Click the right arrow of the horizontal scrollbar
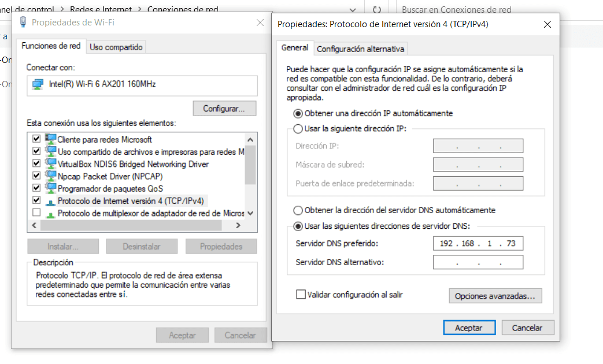Viewport: 603px width, 364px height. pos(238,225)
